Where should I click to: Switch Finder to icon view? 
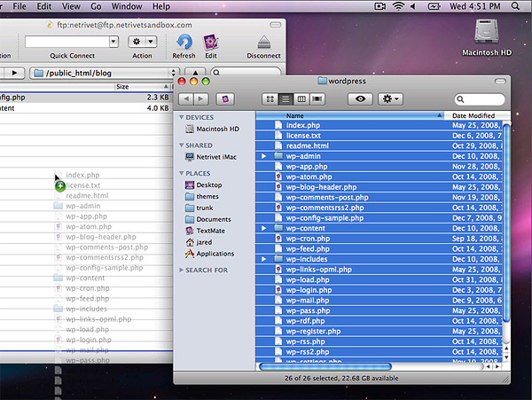(270, 98)
